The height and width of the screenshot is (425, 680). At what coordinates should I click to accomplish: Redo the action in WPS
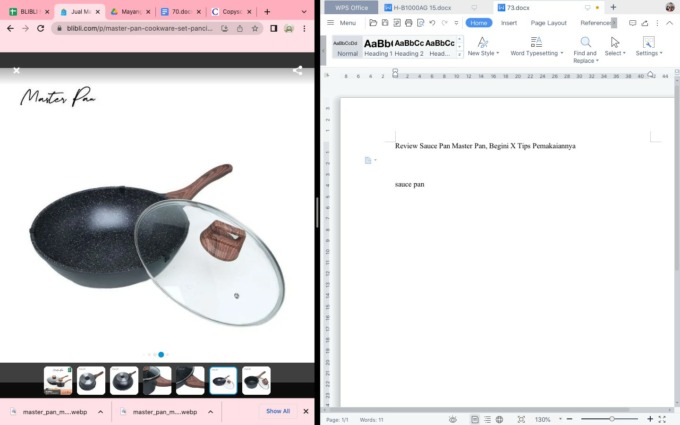[x=445, y=23]
